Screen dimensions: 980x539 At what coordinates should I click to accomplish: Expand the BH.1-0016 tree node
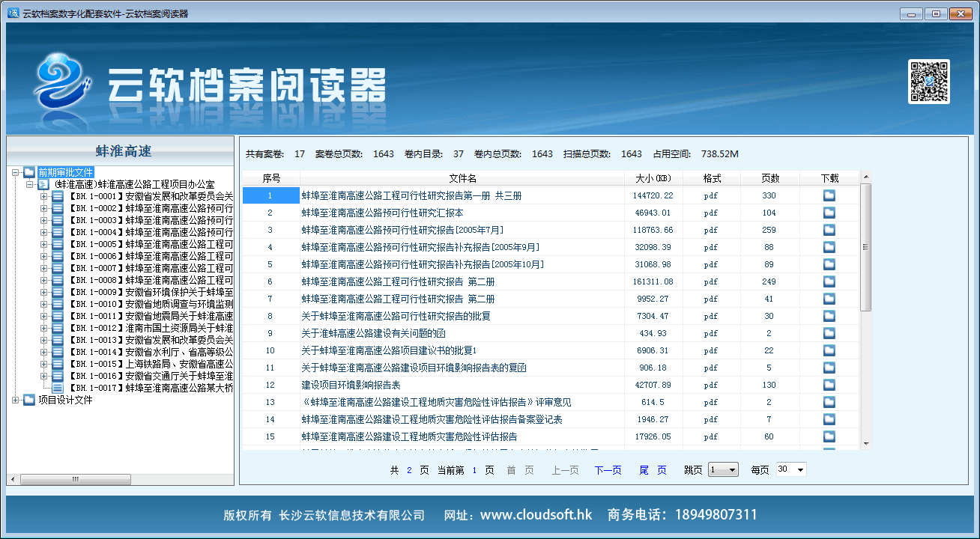point(44,376)
